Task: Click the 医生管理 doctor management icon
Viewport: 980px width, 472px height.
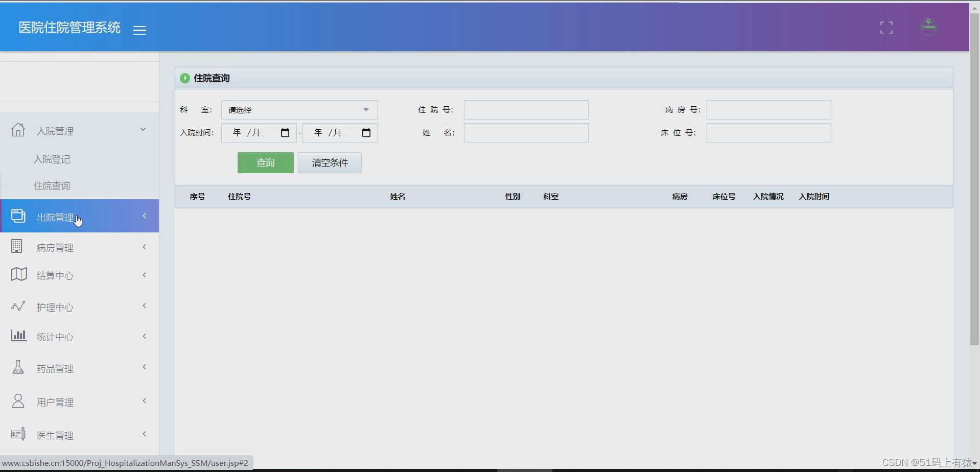Action: tap(18, 433)
